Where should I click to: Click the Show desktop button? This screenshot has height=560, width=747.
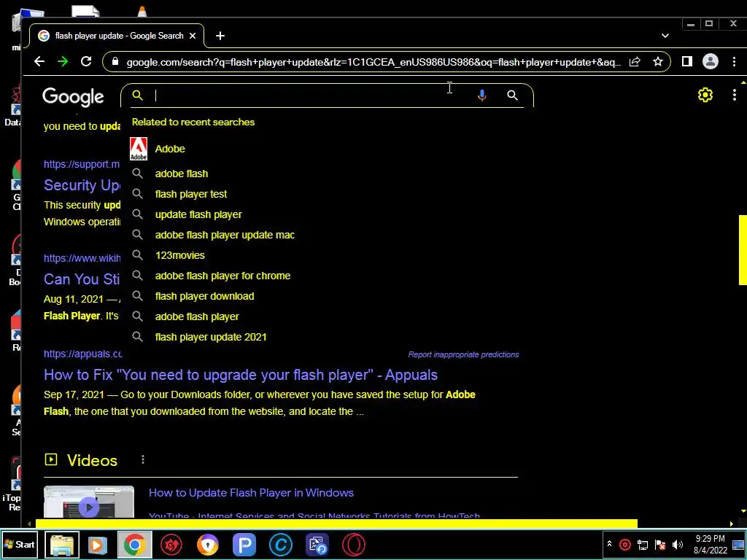coord(739,544)
